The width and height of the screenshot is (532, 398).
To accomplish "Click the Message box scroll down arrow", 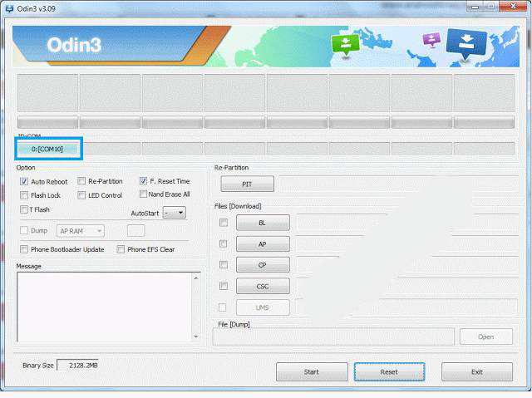I will [x=196, y=337].
